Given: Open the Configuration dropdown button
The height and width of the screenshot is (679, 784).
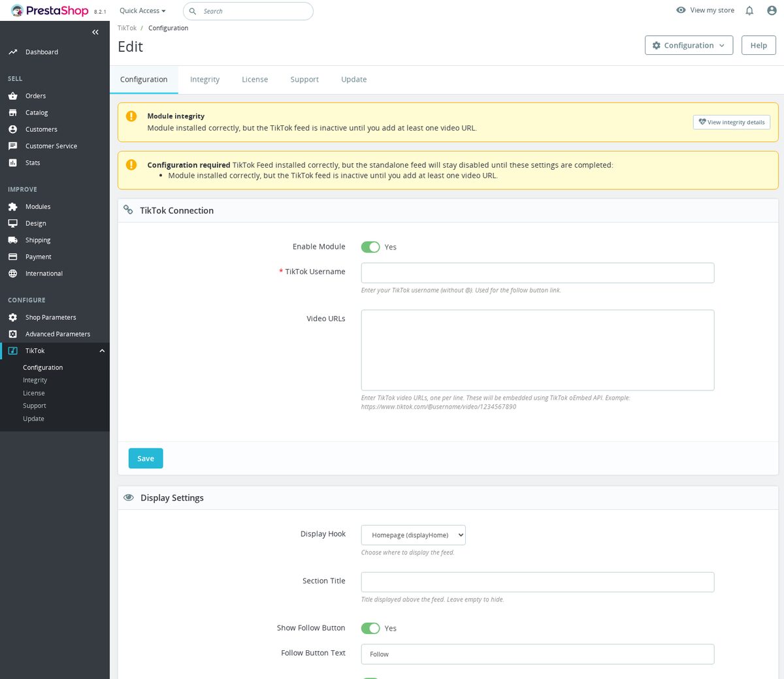Looking at the screenshot, I should [689, 46].
